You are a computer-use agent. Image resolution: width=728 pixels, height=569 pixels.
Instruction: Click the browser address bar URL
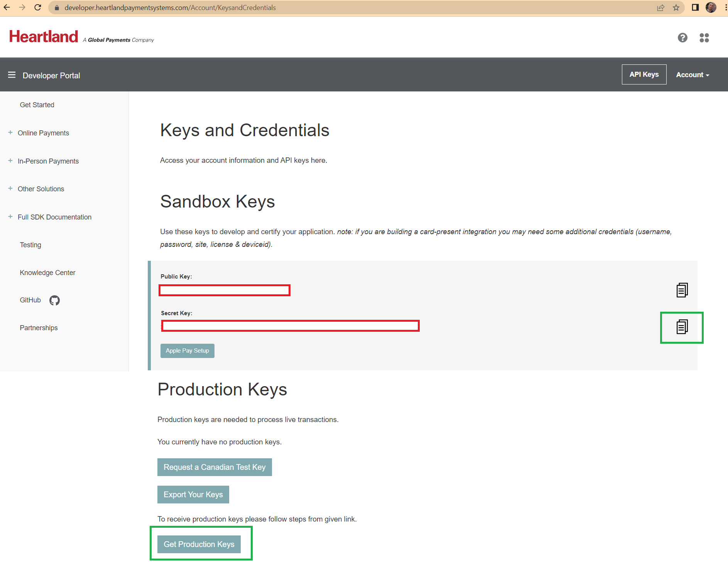click(x=170, y=8)
